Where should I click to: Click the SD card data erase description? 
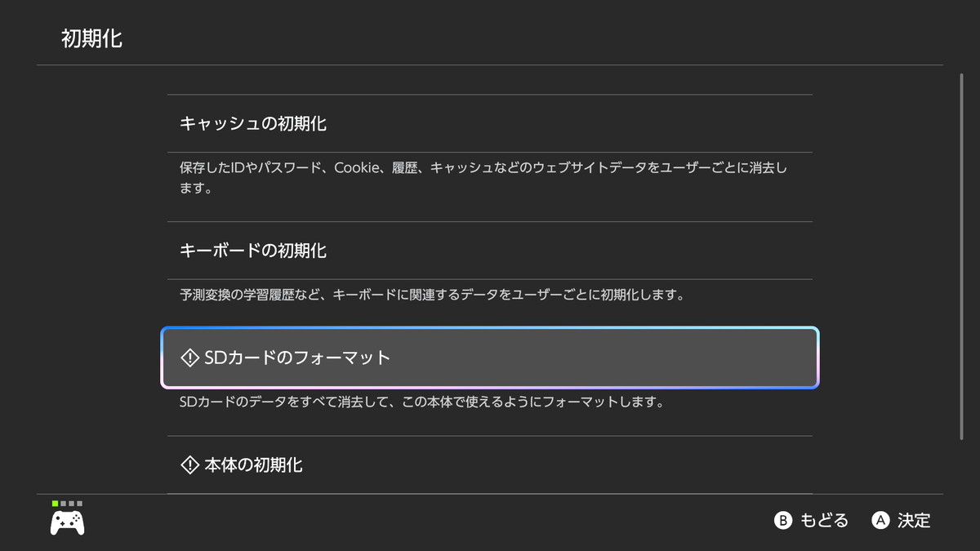(420, 402)
